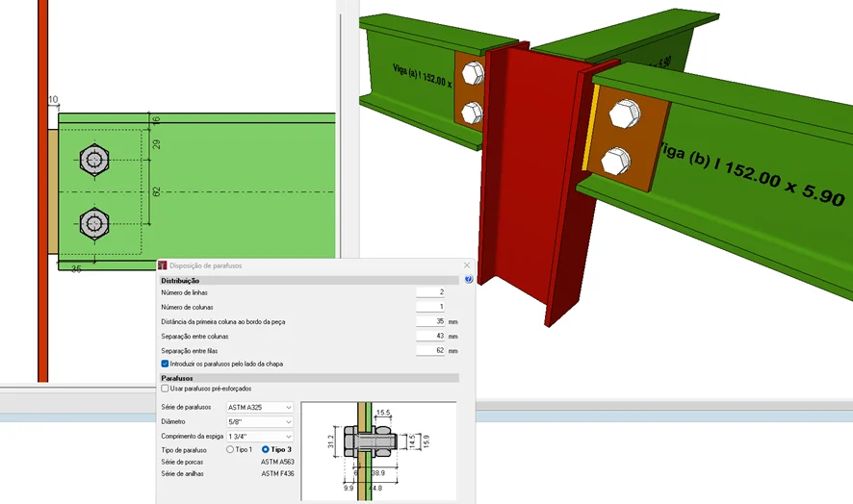The image size is (853, 504).
Task: Select the Tipo 3 radio button
Action: [x=266, y=449]
